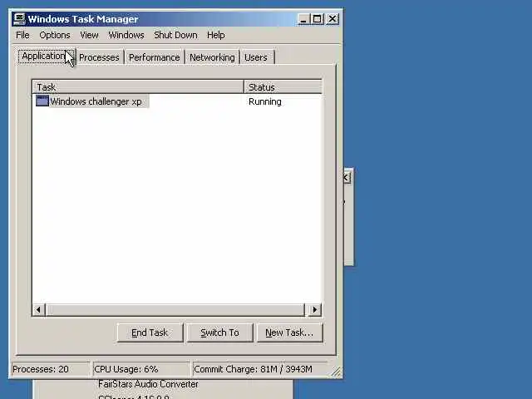Open the Windows menu
Screen dimensions: 532x399
pos(126,35)
